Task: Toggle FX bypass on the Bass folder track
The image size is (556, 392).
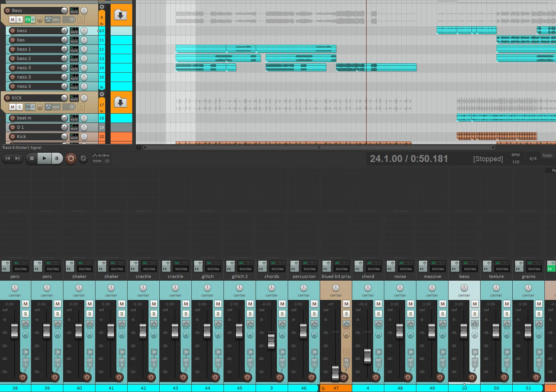Action: coord(33,19)
